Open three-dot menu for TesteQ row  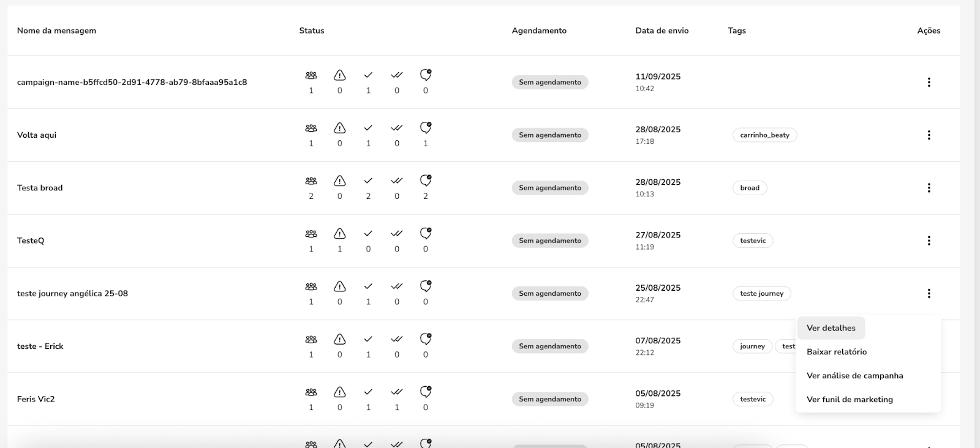click(x=929, y=241)
